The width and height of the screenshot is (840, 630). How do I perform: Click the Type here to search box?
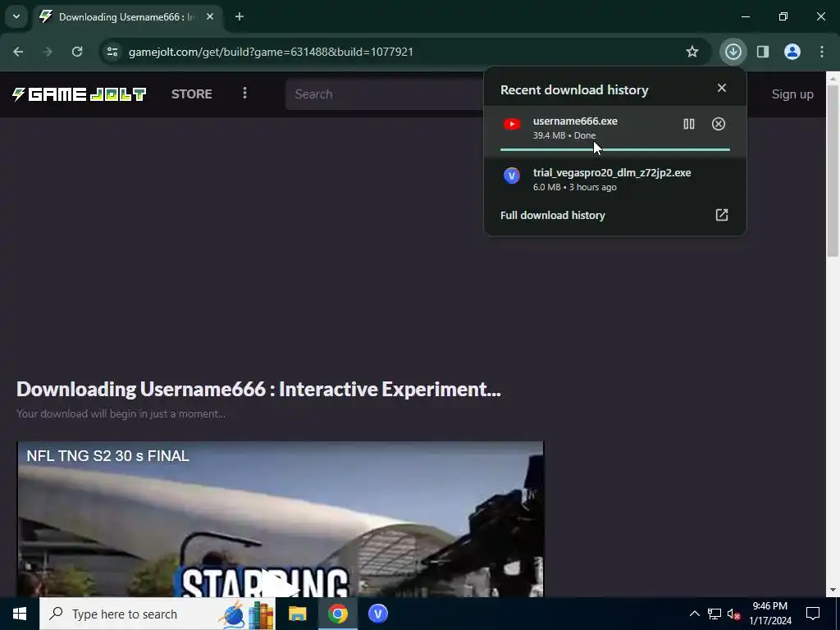pyautogui.click(x=157, y=614)
